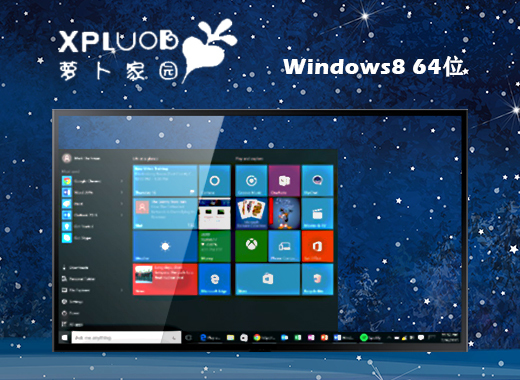
Task: Click the volume icon in system tray
Action: tap(412, 338)
